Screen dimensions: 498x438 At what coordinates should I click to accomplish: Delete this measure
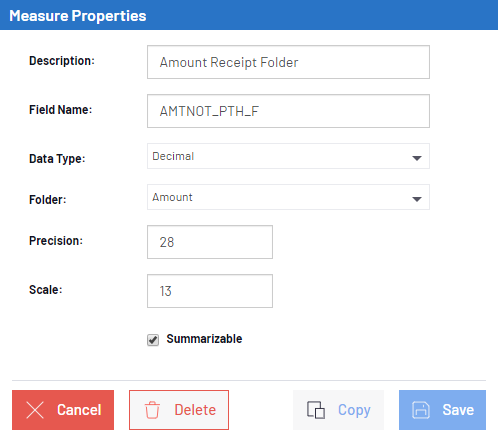click(x=179, y=410)
